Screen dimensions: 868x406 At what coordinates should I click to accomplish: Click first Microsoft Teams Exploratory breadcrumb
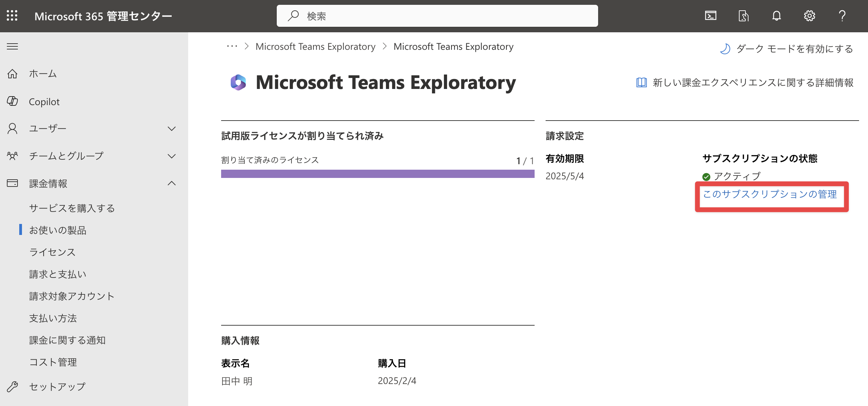tap(316, 46)
